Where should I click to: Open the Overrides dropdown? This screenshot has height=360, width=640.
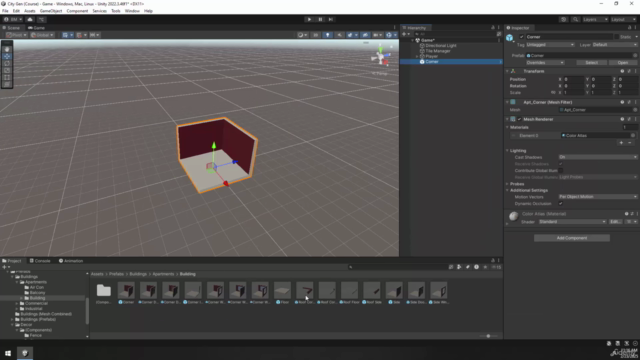point(545,63)
